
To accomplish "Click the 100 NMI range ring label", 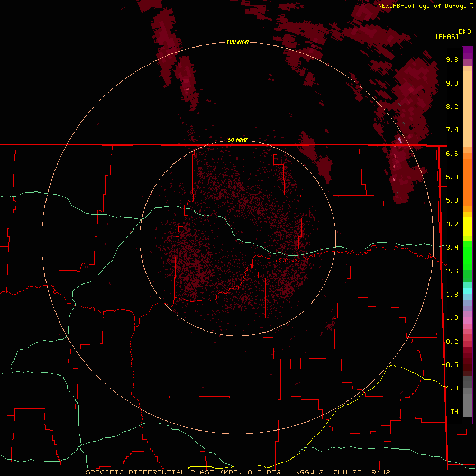I will point(237,42).
